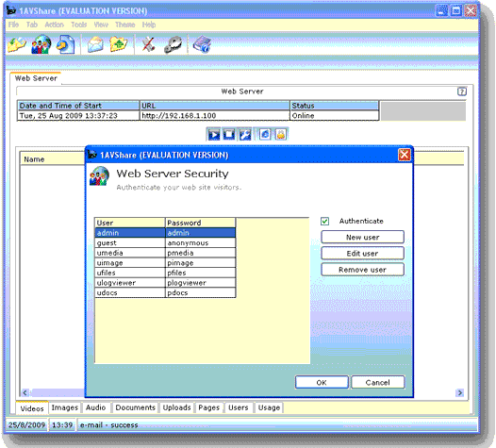This screenshot has height=448, width=496.
Task: Switch to the Usage tab
Action: [269, 407]
